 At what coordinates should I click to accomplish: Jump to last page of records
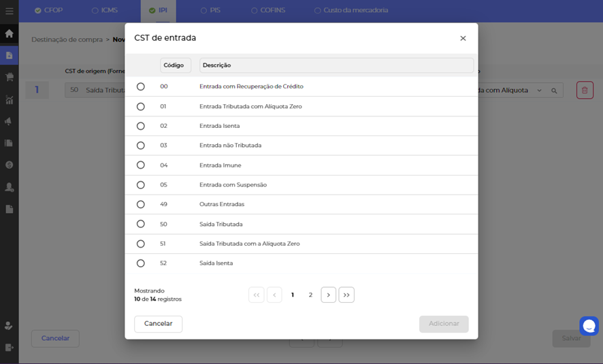point(346,295)
